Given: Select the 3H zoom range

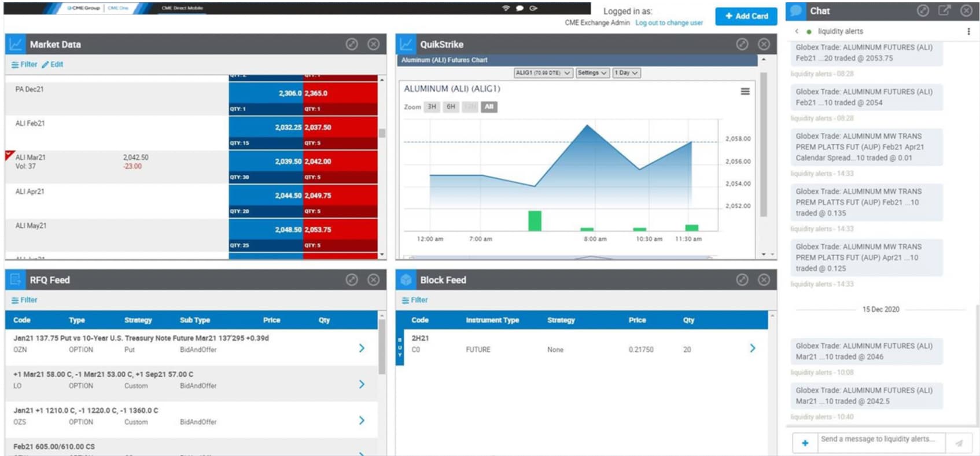Looking at the screenshot, I should pos(432,107).
